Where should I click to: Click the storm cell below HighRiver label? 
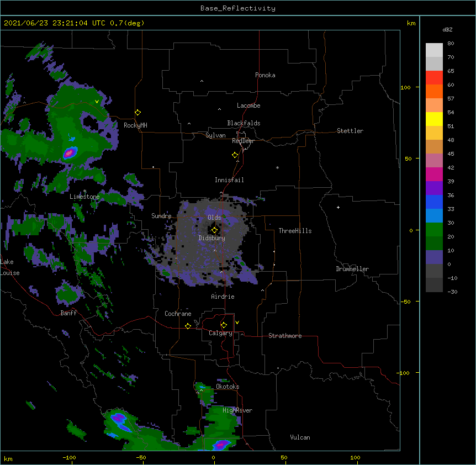(x=221, y=445)
